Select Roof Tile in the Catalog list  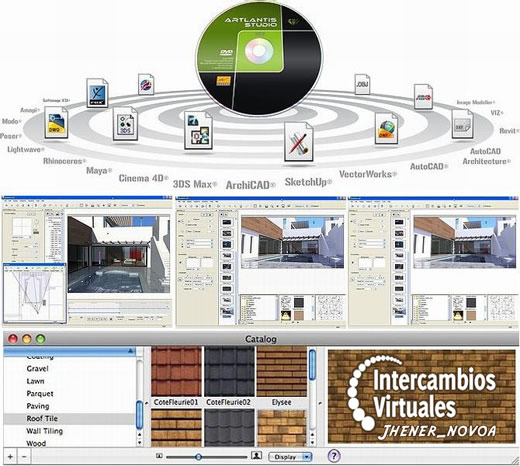(x=70, y=418)
